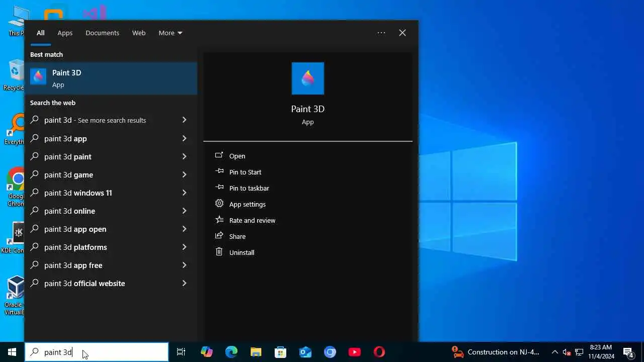Click Uninstall text for Paint 3D
The width and height of the screenshot is (644, 362).
click(x=242, y=252)
